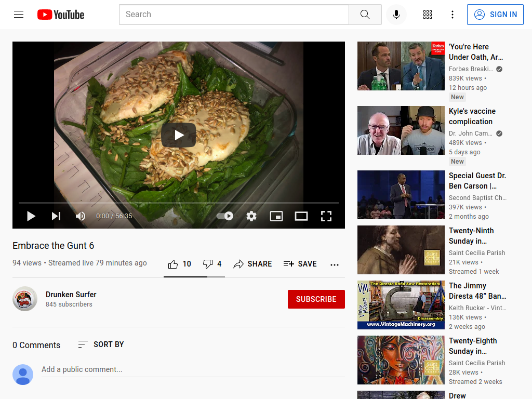The image size is (532, 399).
Task: Click the search magnifier button
Action: [x=365, y=15]
